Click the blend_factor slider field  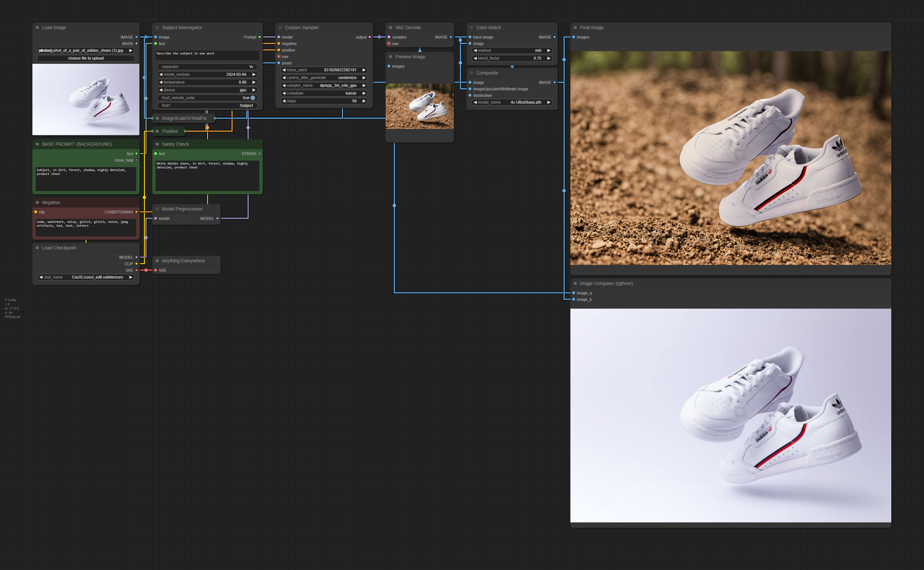tap(512, 58)
